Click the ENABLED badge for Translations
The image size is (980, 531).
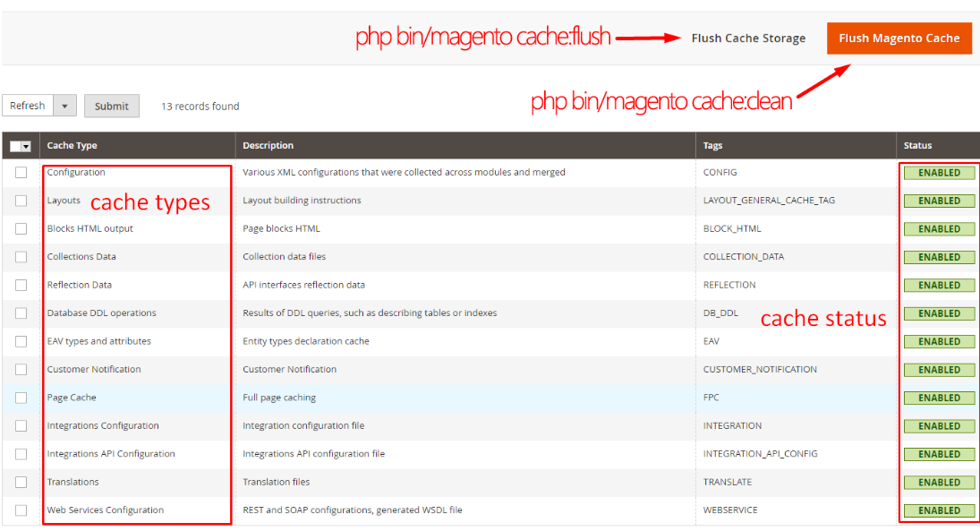(x=939, y=482)
